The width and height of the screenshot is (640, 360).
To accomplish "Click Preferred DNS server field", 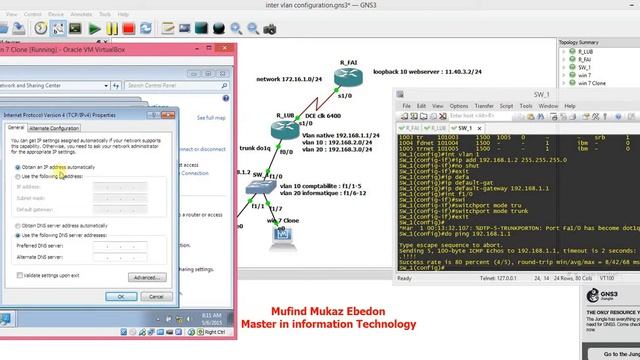I will click(x=120, y=246).
